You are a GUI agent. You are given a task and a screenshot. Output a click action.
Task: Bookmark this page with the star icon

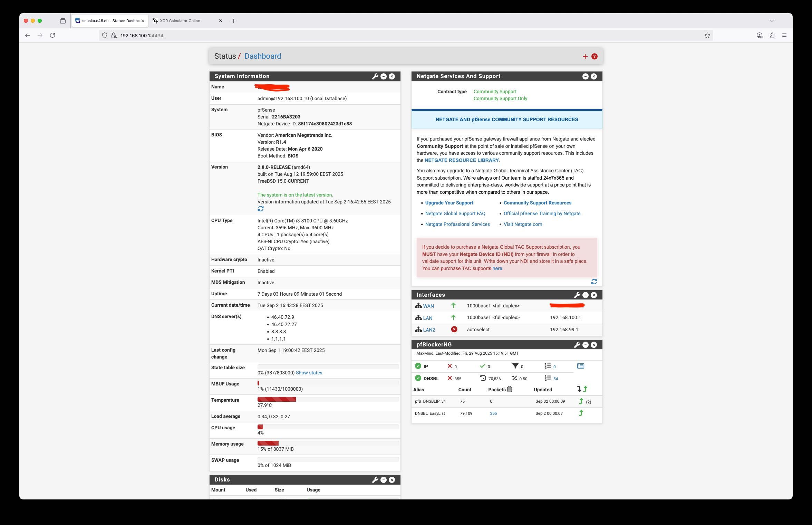(x=707, y=35)
